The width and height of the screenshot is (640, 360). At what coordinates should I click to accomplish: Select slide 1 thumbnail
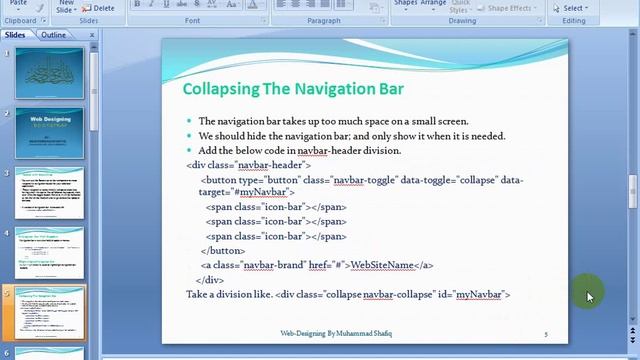[49, 73]
